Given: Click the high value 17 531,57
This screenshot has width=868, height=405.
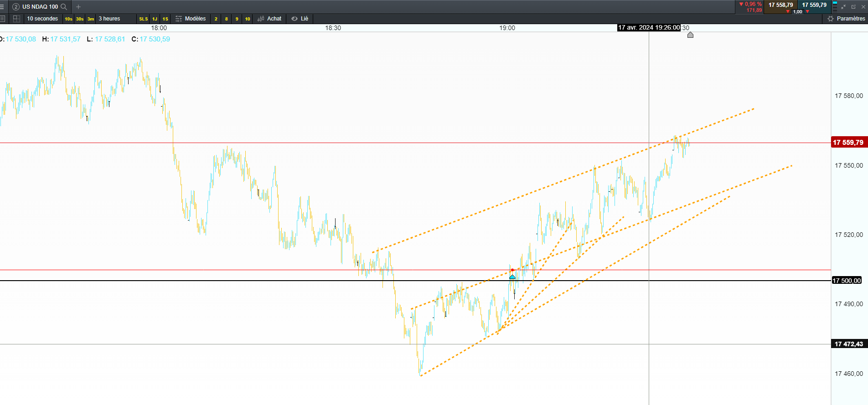Looking at the screenshot, I should click(x=65, y=39).
